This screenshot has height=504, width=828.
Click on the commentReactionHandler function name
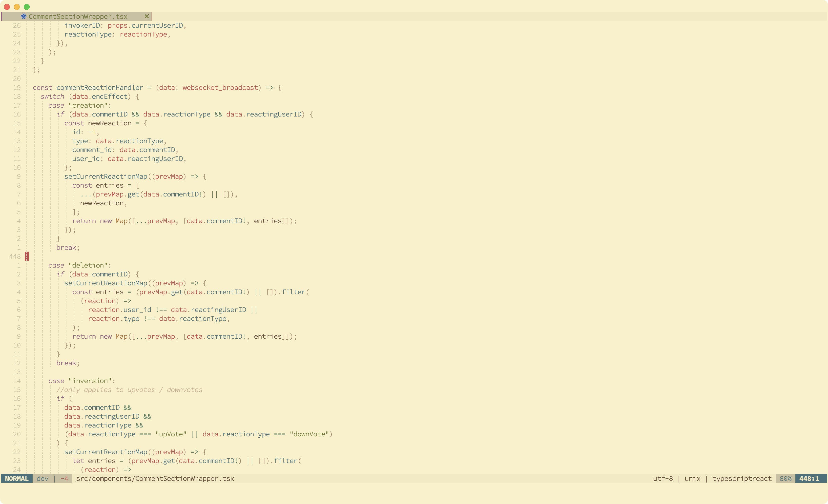pyautogui.click(x=100, y=88)
